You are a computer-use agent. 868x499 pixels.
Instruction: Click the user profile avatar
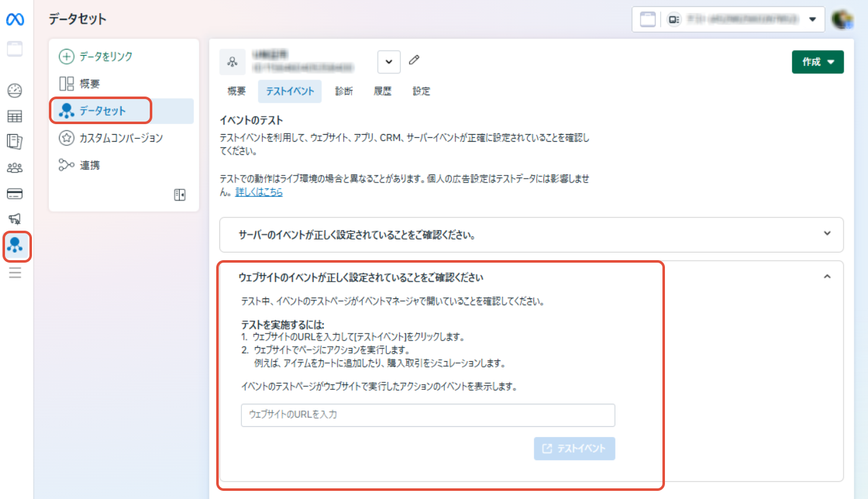click(842, 19)
